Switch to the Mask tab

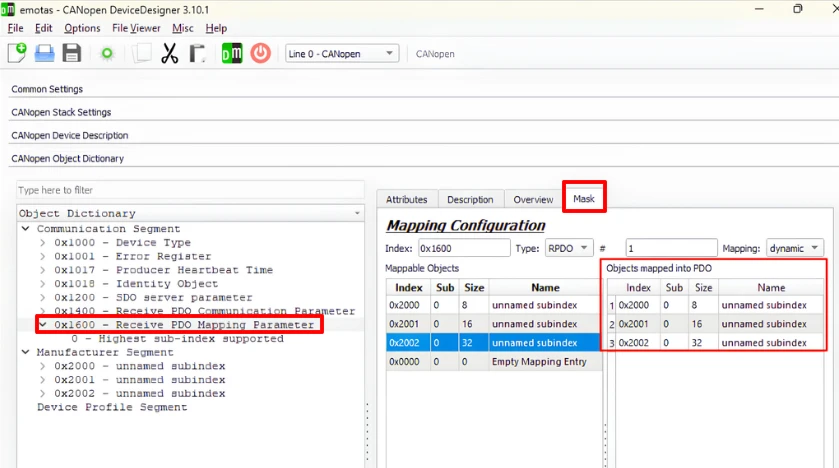[584, 198]
